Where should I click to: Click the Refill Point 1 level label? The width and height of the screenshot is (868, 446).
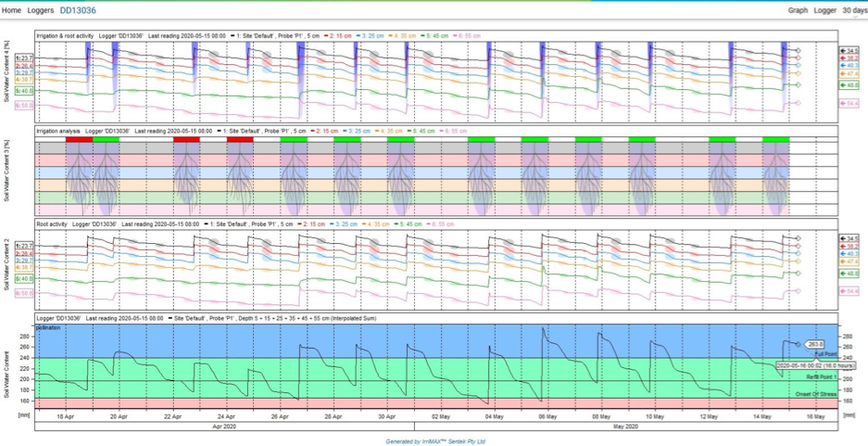[819, 377]
